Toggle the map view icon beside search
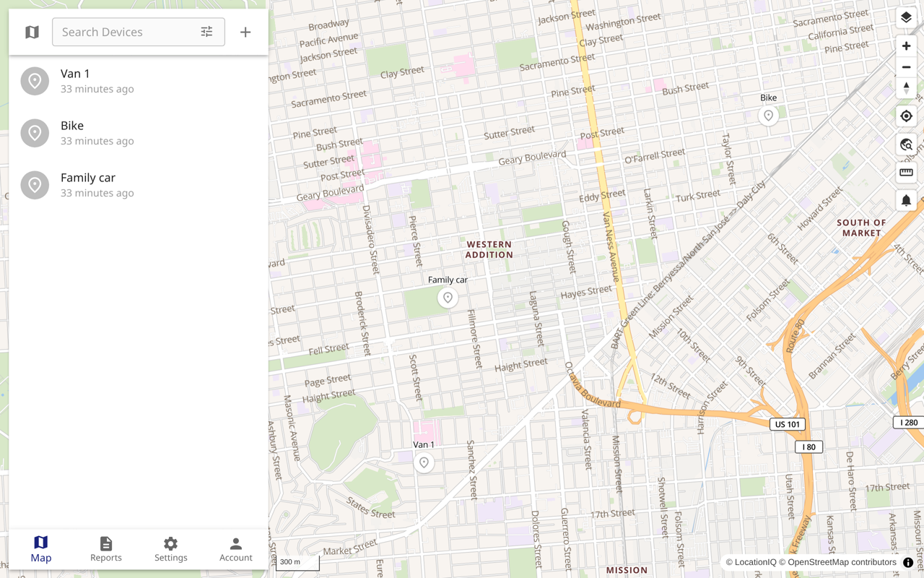 (32, 32)
